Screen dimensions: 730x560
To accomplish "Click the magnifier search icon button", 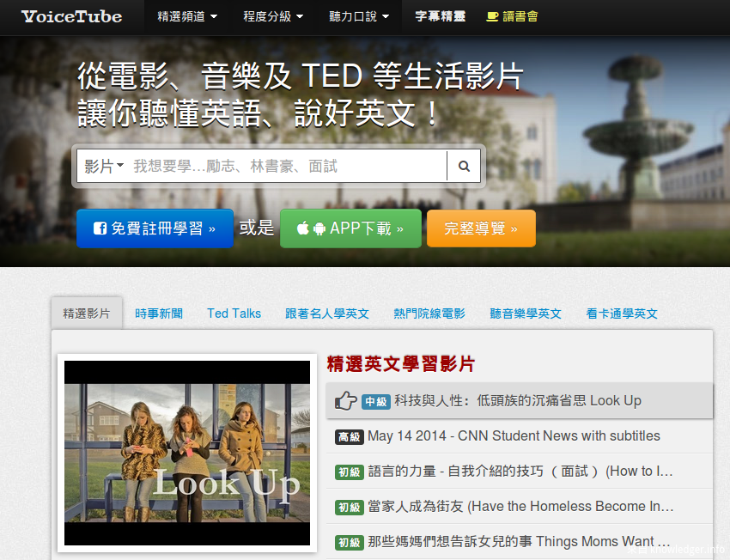I will [465, 167].
